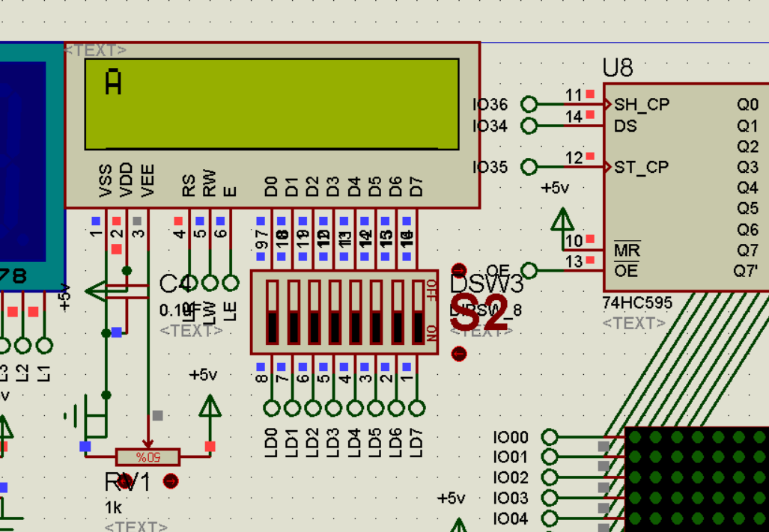Select the 74HC595 part name text
Image resolution: width=769 pixels, height=532 pixels.
637,303
